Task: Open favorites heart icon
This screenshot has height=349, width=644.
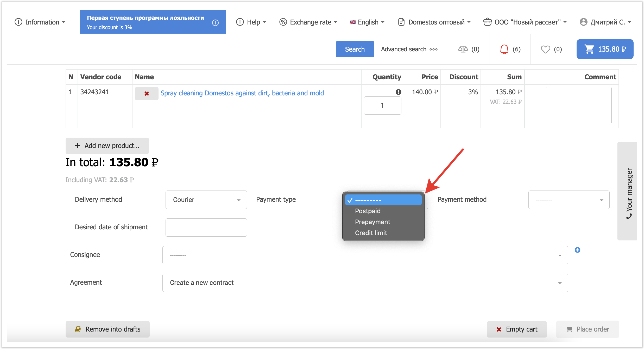Action: tap(545, 49)
